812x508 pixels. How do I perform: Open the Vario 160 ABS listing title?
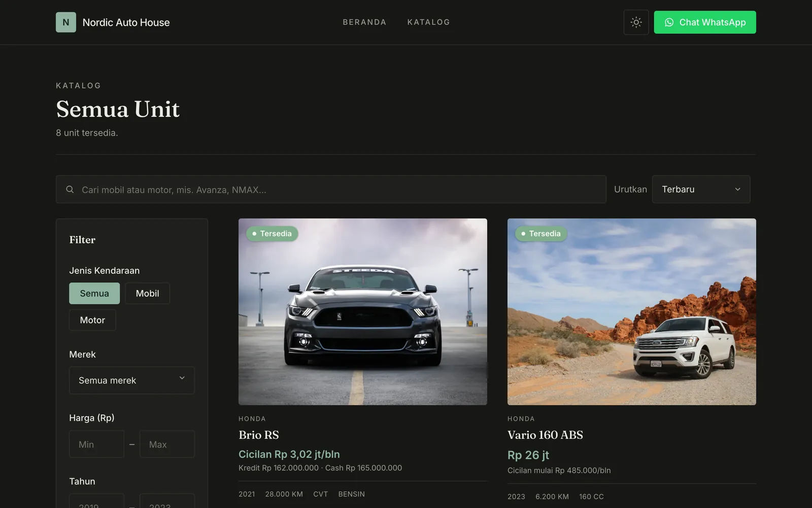(x=545, y=435)
